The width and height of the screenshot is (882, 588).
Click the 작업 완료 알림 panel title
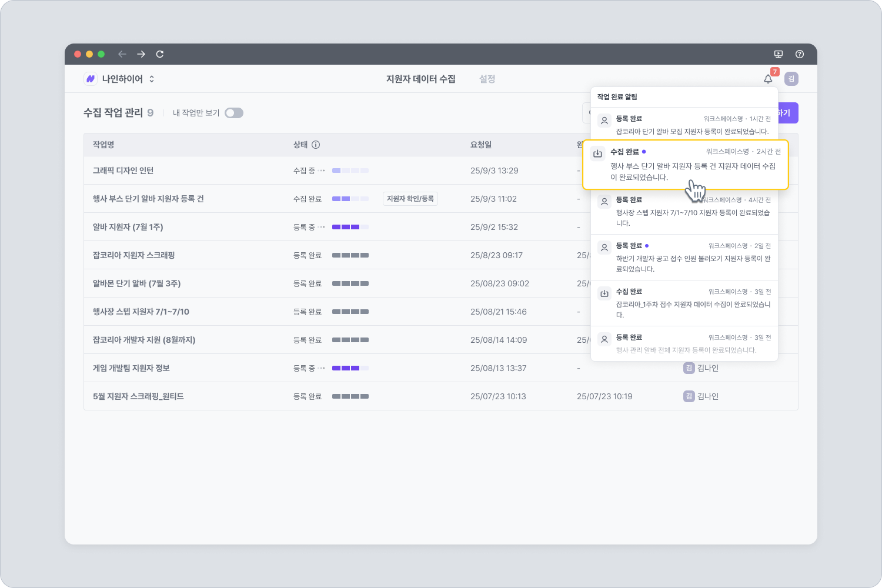[617, 97]
